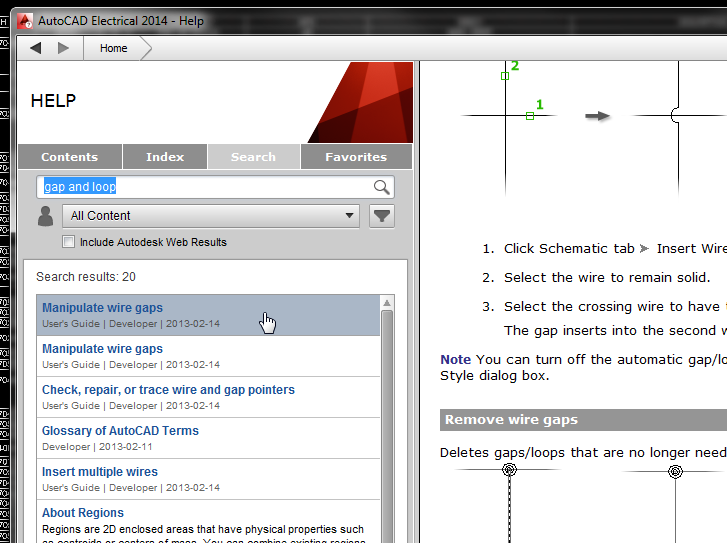Go back with the left arrow
727x543 pixels.
point(36,48)
